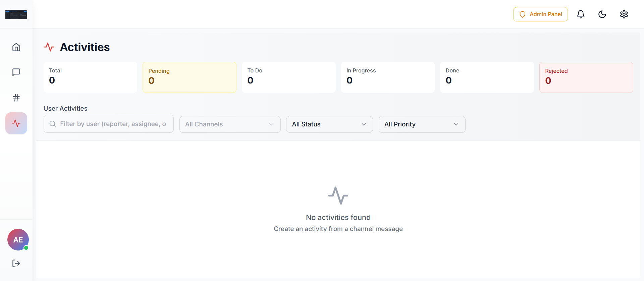Select the Rejected stat card
644x281 pixels.
coord(586,77)
